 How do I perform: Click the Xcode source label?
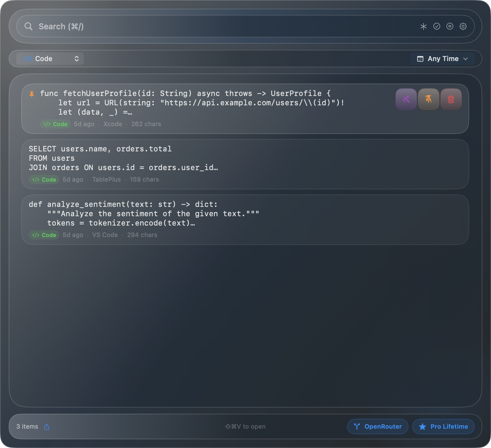[x=113, y=124]
